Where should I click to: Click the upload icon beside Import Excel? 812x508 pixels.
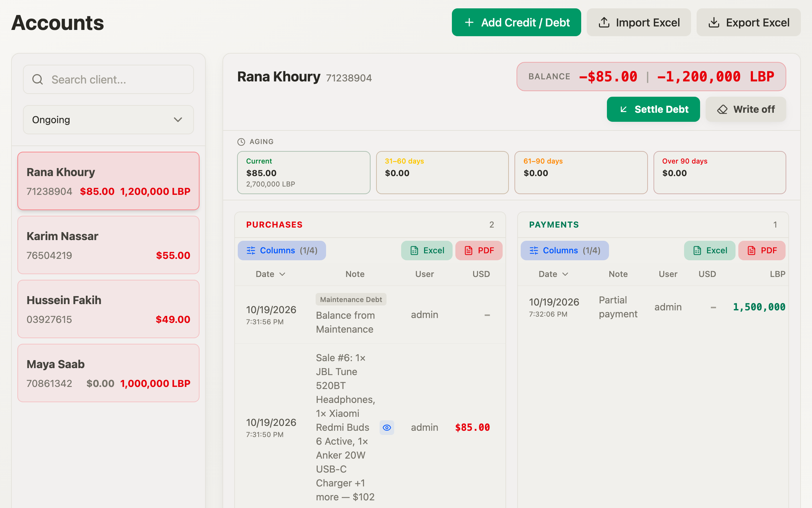(x=604, y=23)
